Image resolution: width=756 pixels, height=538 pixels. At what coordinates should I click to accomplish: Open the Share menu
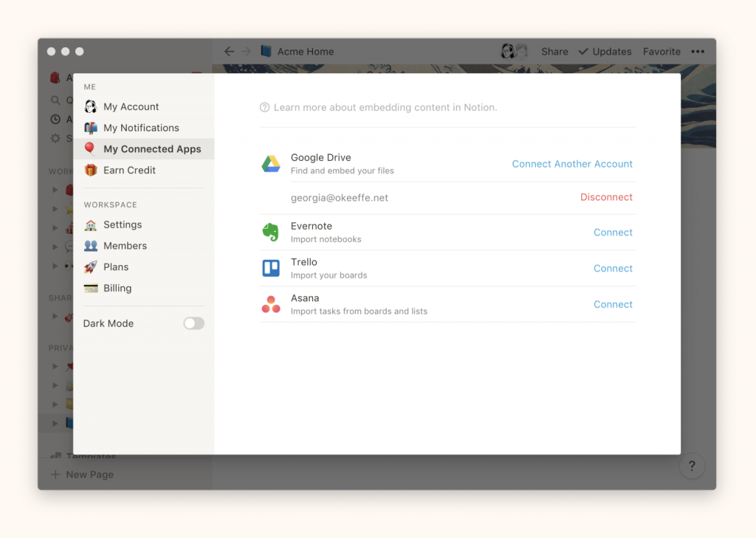point(554,52)
